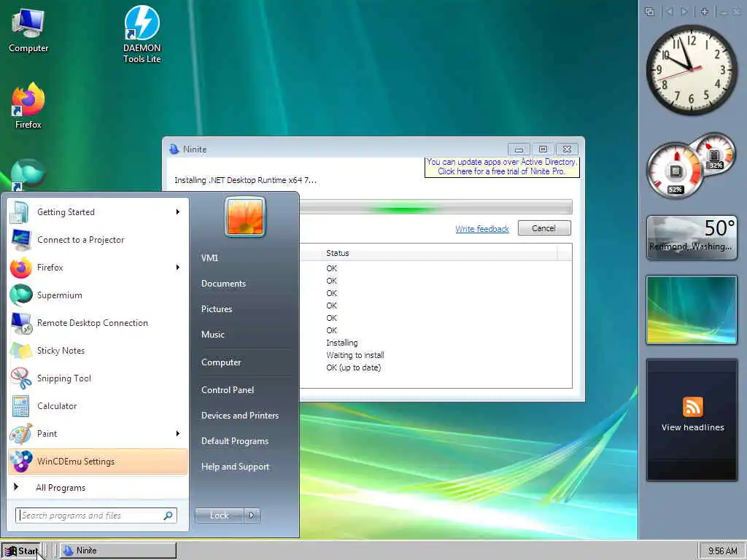
Task: Click the sidebar gadget manager icon
Action: click(649, 12)
